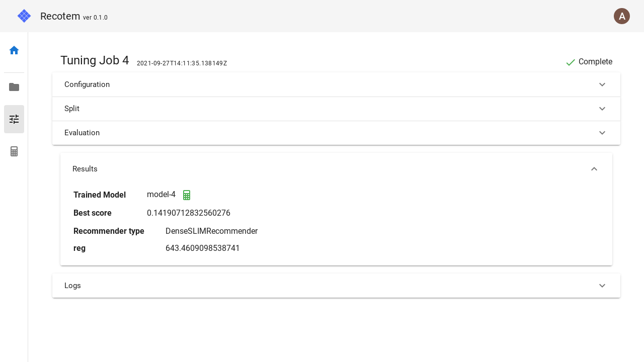Click the green Complete checkmark icon
644x362 pixels.
[x=571, y=62]
